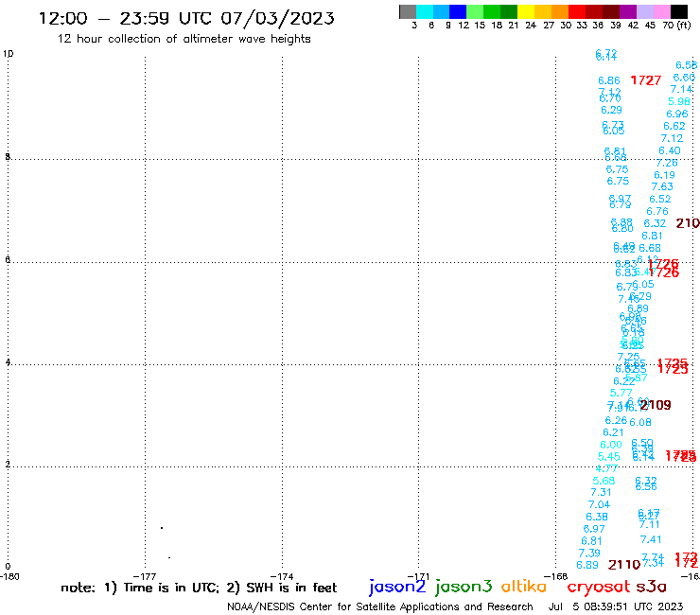Image resolution: width=700 pixels, height=615 pixels.
Task: Click the purple swatch in the color scale
Action: tap(628, 11)
